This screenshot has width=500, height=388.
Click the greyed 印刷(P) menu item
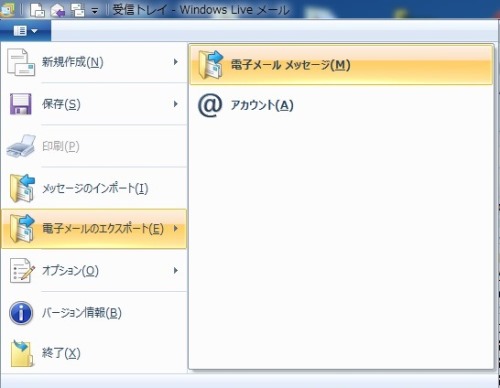click(x=94, y=146)
